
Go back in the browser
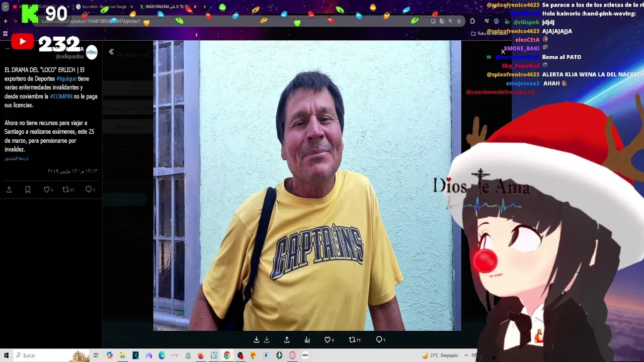6,21
